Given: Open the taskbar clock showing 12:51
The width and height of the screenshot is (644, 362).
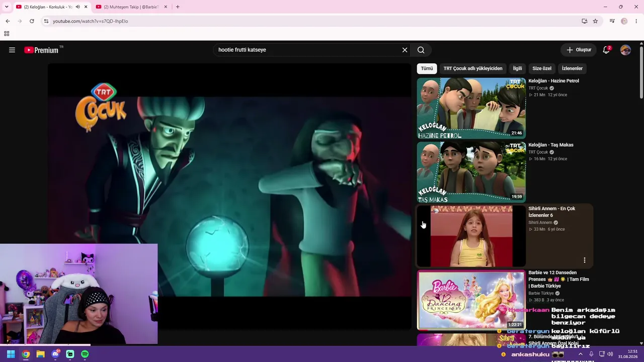Looking at the screenshot, I should (x=628, y=354).
